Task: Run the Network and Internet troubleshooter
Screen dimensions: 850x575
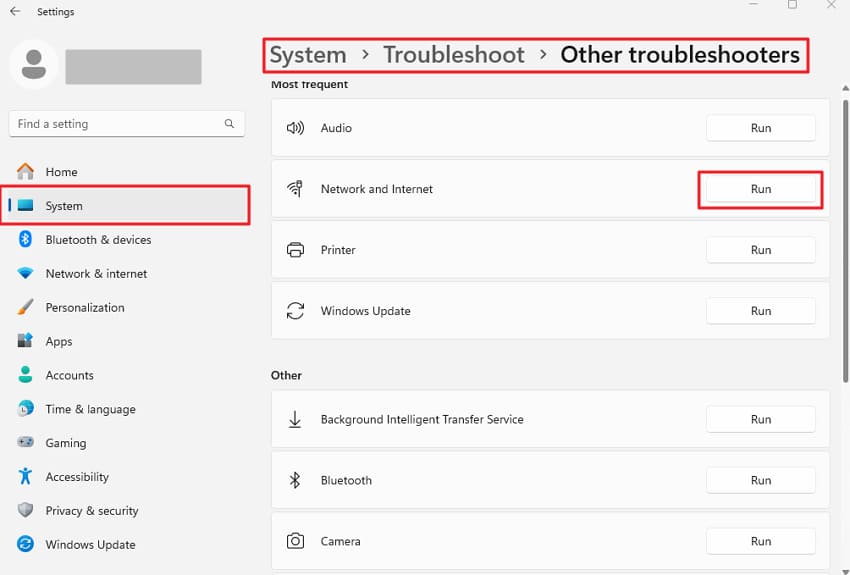Action: click(761, 189)
